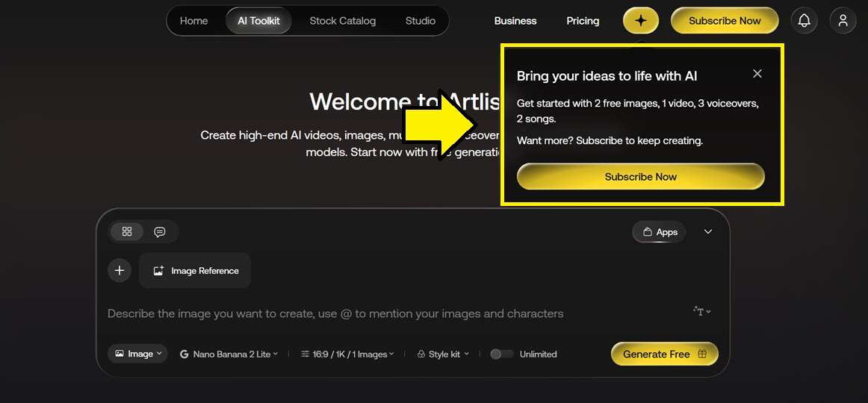The image size is (868, 403).
Task: Click the Generate Free button
Action: [x=664, y=354]
